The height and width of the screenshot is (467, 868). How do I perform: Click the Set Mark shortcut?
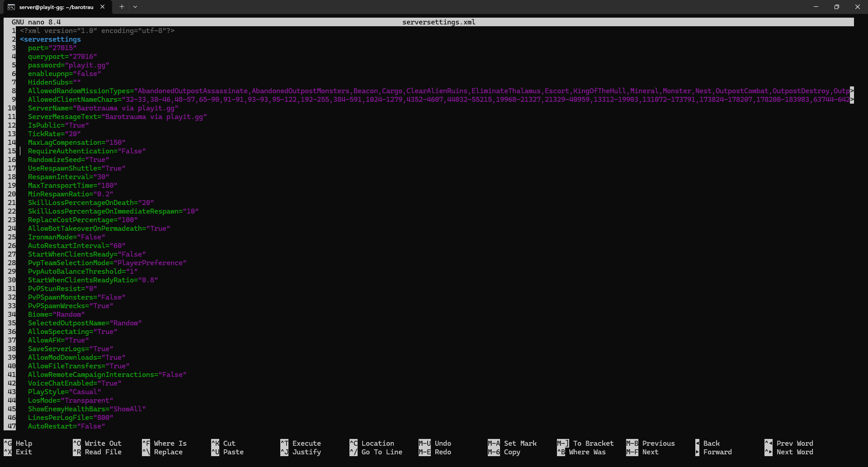point(513,443)
